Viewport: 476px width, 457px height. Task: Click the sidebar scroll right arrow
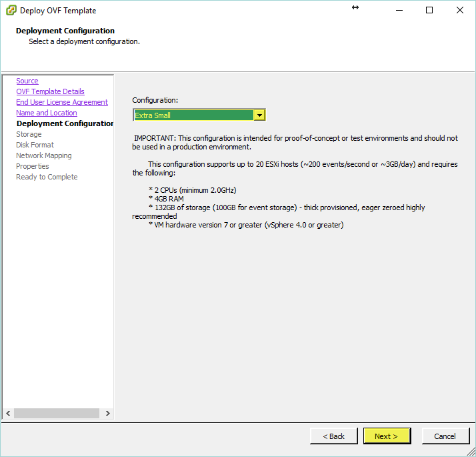108,414
